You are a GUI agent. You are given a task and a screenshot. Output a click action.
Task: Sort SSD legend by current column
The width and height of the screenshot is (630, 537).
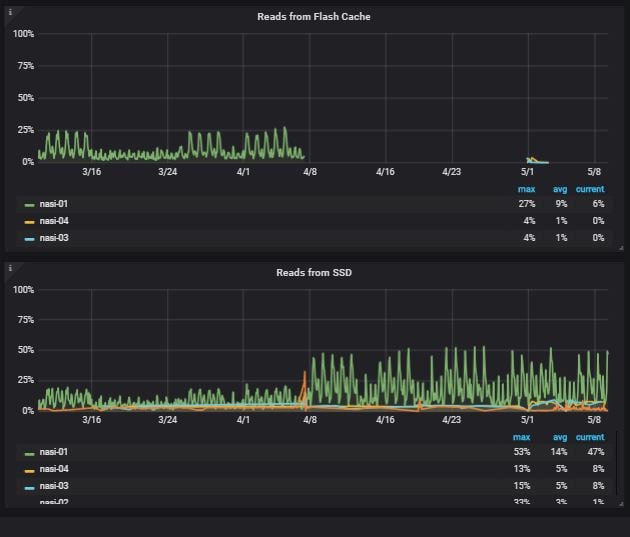click(x=590, y=437)
